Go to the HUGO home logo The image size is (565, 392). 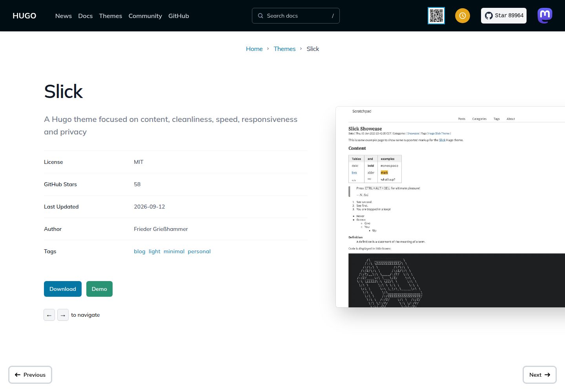point(24,16)
